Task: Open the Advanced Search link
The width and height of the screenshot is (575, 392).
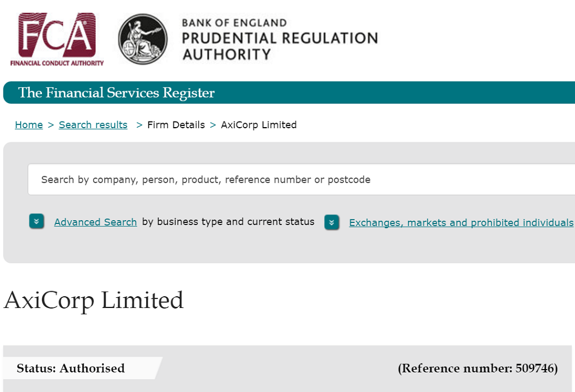Action: pos(95,222)
